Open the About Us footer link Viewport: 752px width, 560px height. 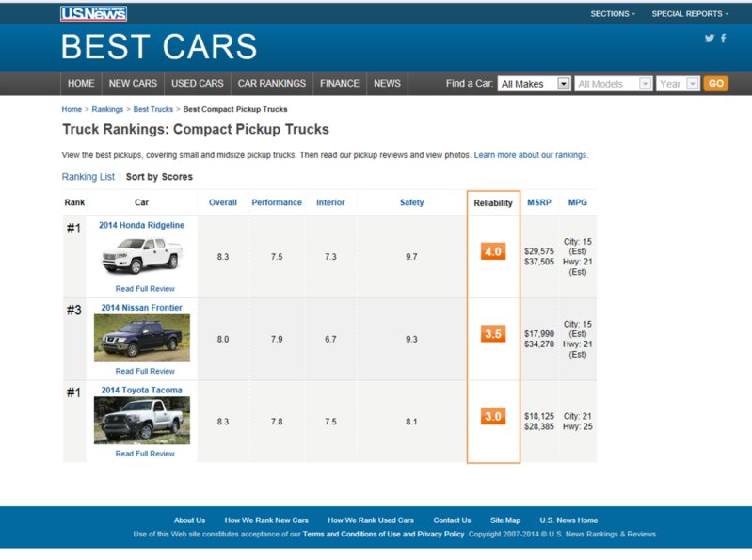pos(189,520)
